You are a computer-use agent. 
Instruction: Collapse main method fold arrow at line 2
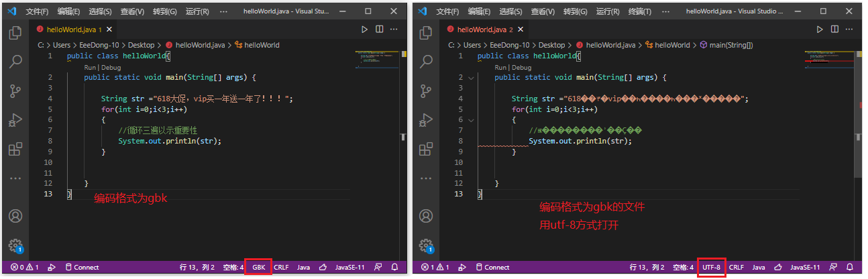click(x=470, y=78)
